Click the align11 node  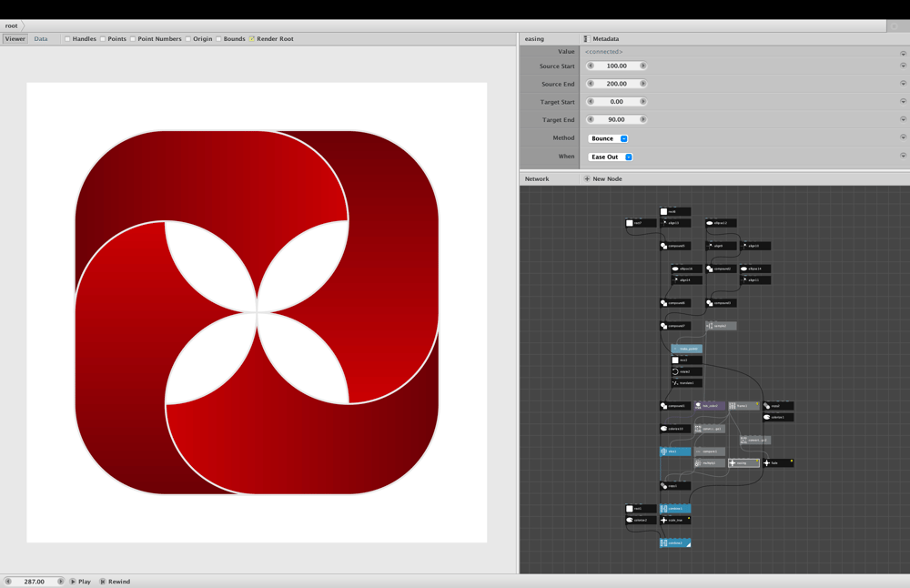pos(755,280)
